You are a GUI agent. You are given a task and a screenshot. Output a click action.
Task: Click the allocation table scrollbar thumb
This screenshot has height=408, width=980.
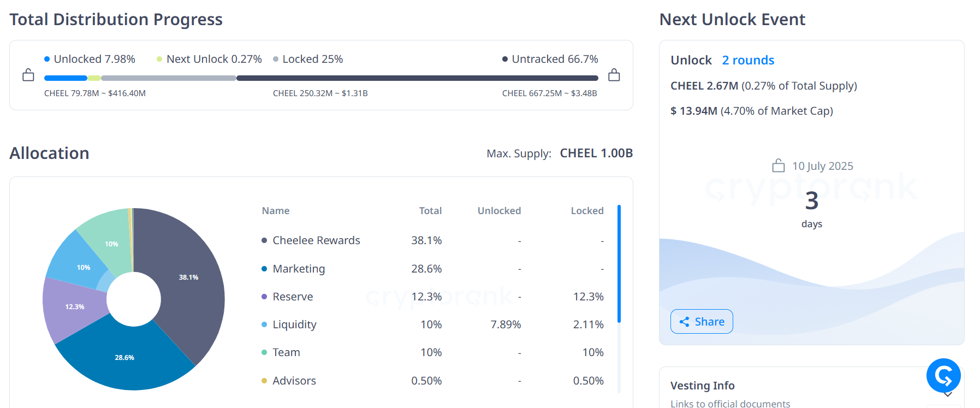click(619, 264)
